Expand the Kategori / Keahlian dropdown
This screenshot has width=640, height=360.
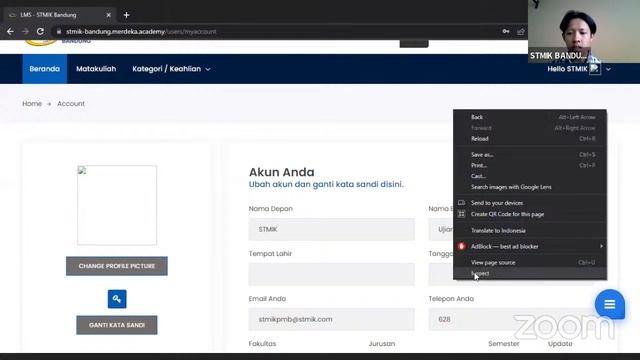point(171,69)
